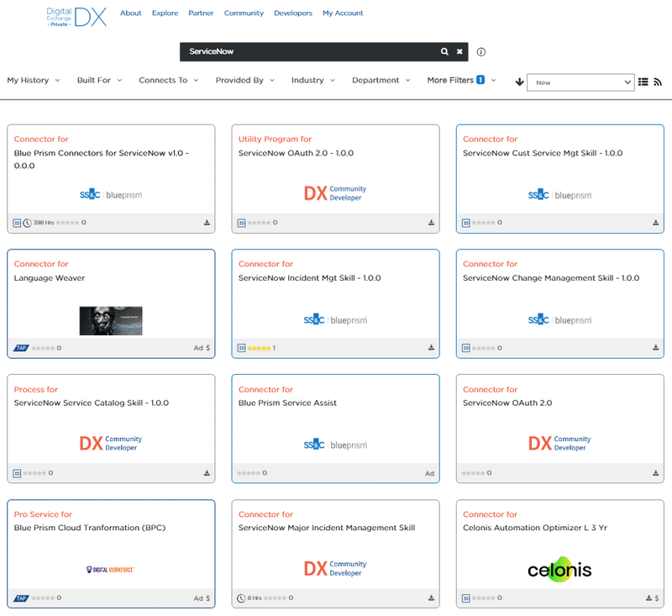Image resolution: width=672 pixels, height=616 pixels.
Task: Download Celonis Automation Optimizer L 3 Yr
Action: [x=648, y=598]
